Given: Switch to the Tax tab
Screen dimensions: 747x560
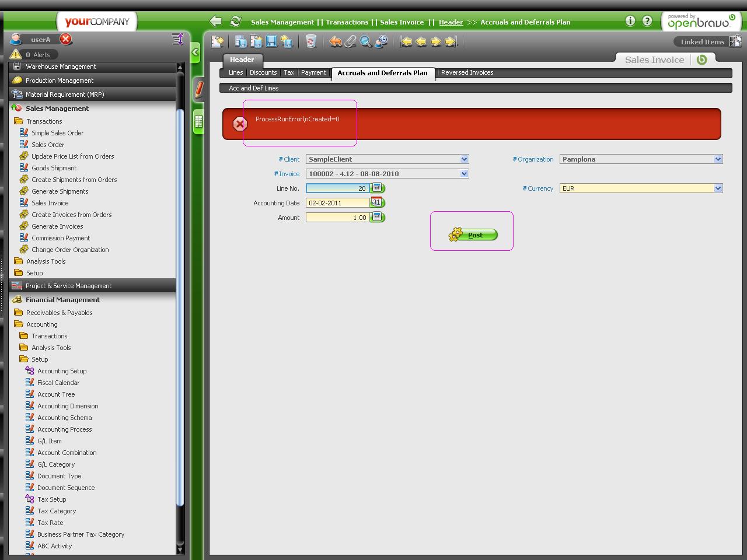Looking at the screenshot, I should [x=289, y=72].
